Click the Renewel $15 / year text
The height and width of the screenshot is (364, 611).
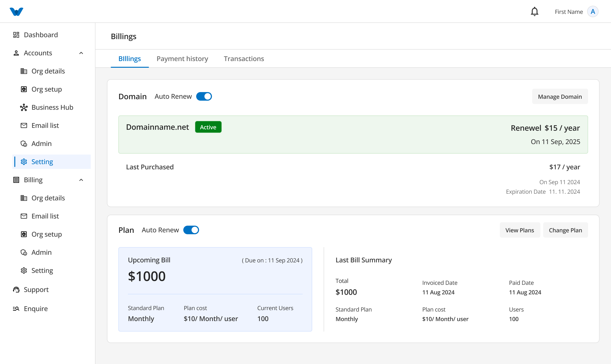545,128
